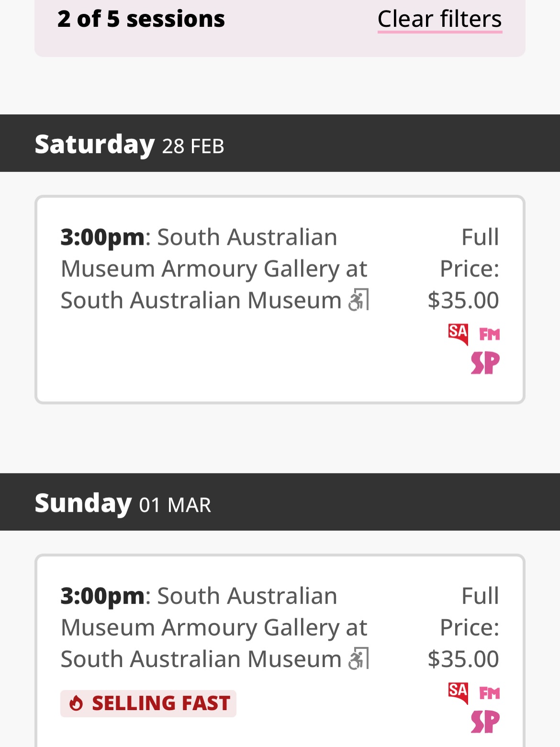Select the Sunday 01 MAR header
The width and height of the screenshot is (560, 747).
(x=122, y=502)
